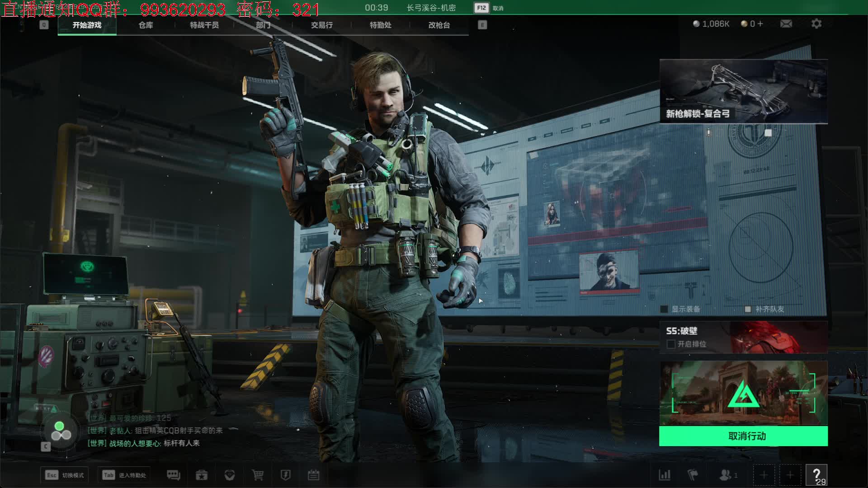This screenshot has width=868, height=488.
Task: Open the mail envelope icon
Action: pos(786,23)
